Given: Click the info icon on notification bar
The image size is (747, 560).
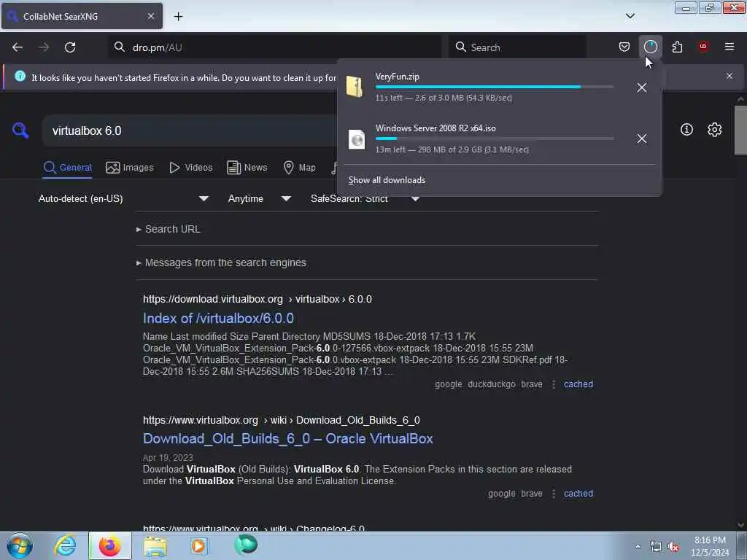Looking at the screenshot, I should coord(20,76).
